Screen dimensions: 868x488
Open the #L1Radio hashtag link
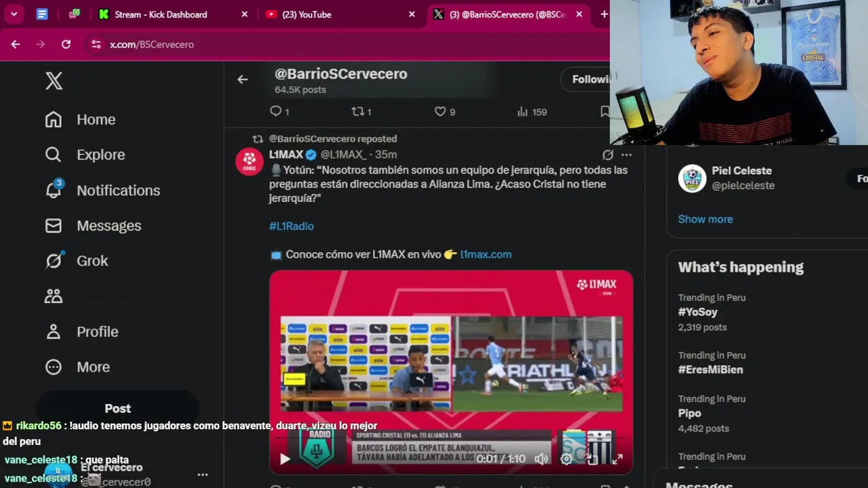coord(292,226)
